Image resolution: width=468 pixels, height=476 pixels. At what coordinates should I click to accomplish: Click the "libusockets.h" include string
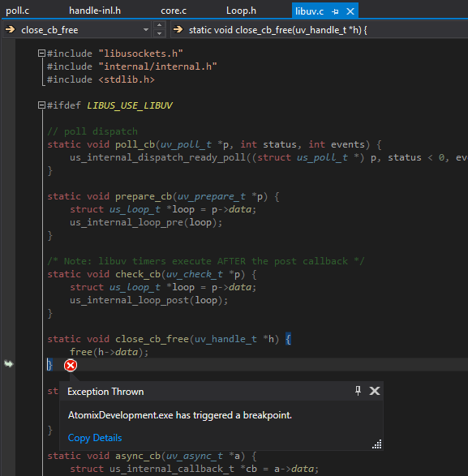(140, 54)
